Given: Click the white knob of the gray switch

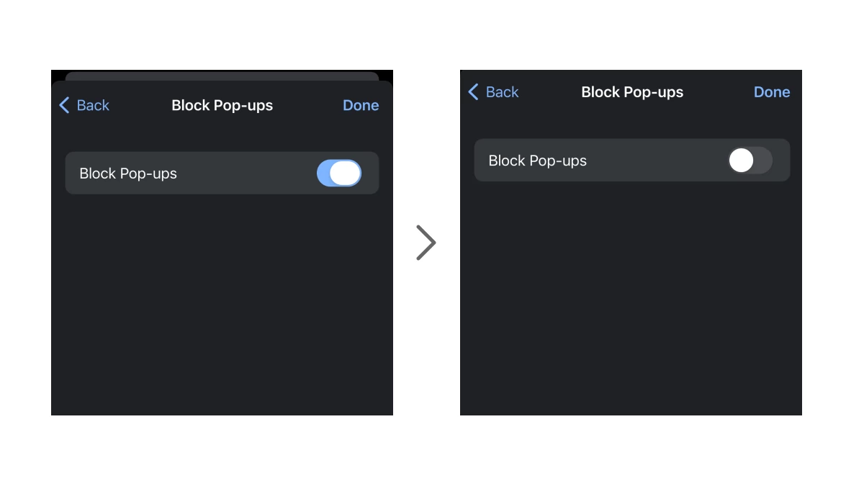Looking at the screenshot, I should [741, 161].
